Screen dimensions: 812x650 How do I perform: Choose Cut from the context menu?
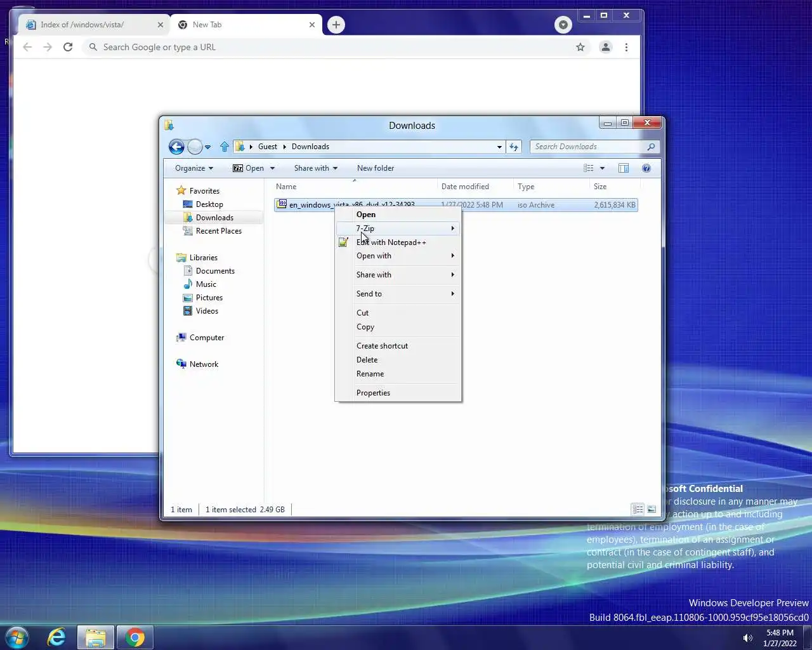tap(398, 313)
